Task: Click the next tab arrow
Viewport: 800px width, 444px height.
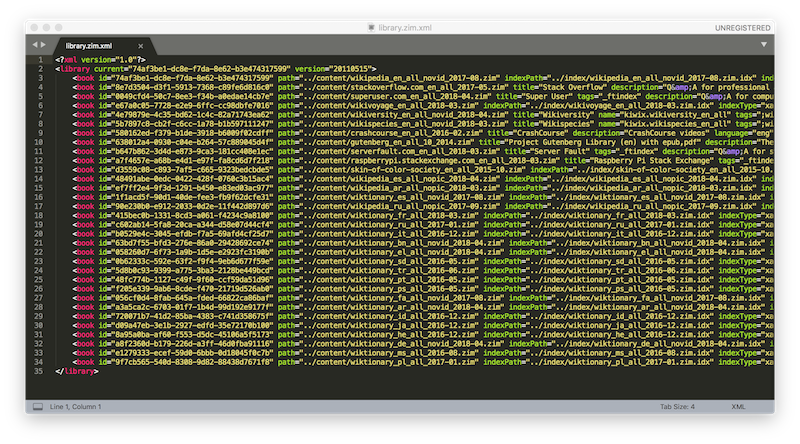Action: tap(43, 45)
